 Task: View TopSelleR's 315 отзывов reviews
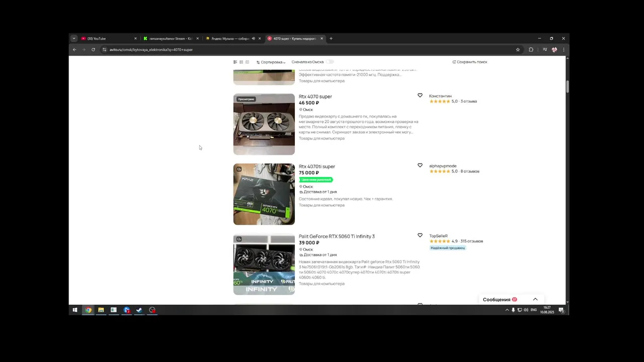pyautogui.click(x=472, y=241)
